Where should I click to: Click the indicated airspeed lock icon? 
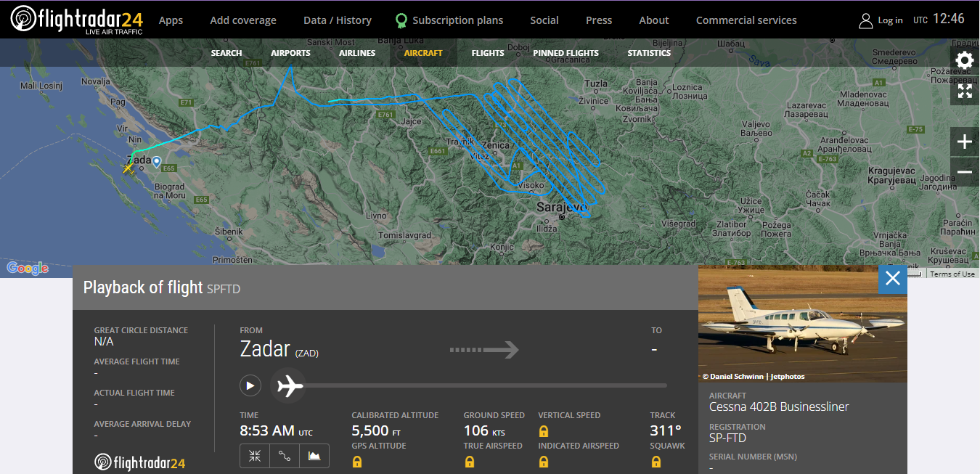point(544,462)
